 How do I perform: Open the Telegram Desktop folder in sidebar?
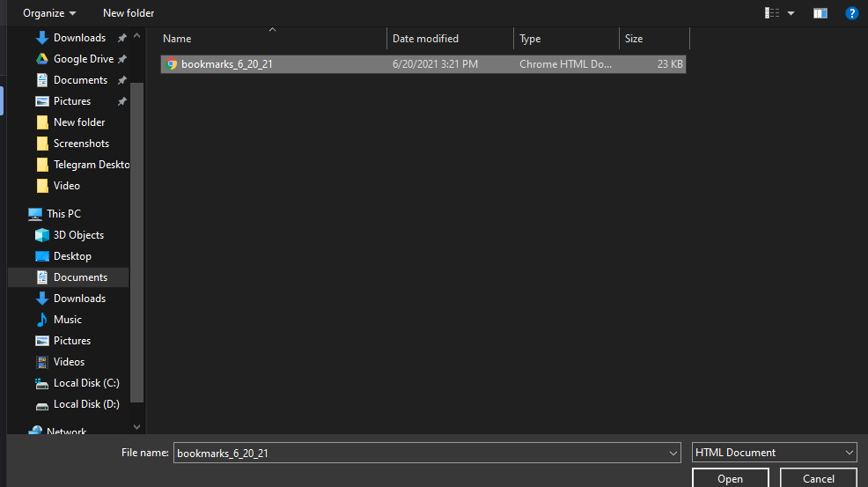pos(83,165)
